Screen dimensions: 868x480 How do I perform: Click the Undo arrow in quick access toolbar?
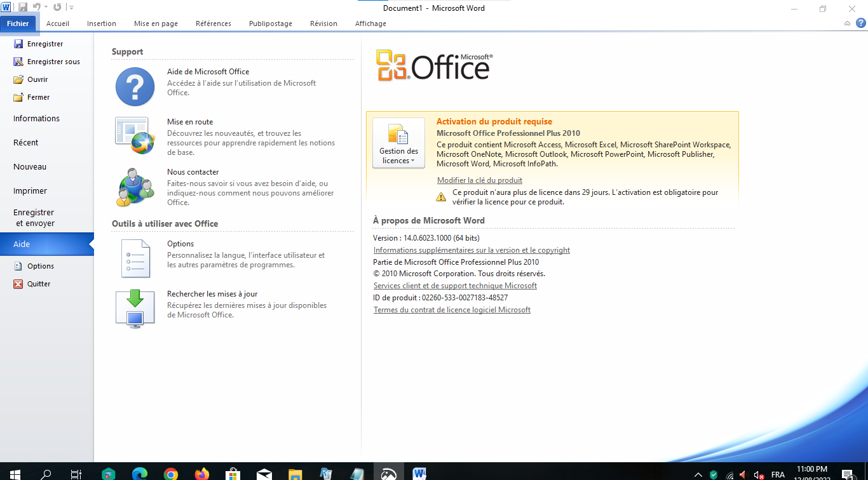click(36, 7)
